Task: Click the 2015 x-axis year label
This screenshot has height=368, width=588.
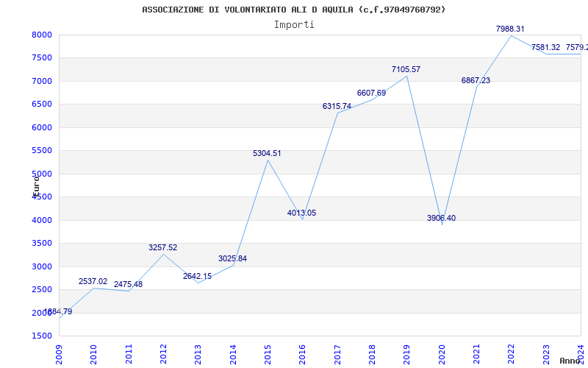Action: [x=268, y=355]
